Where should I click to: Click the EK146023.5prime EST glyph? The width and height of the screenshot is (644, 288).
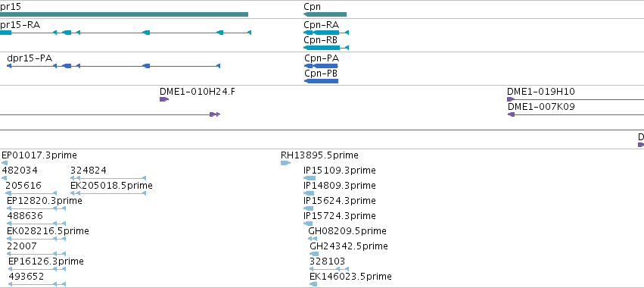click(x=313, y=284)
